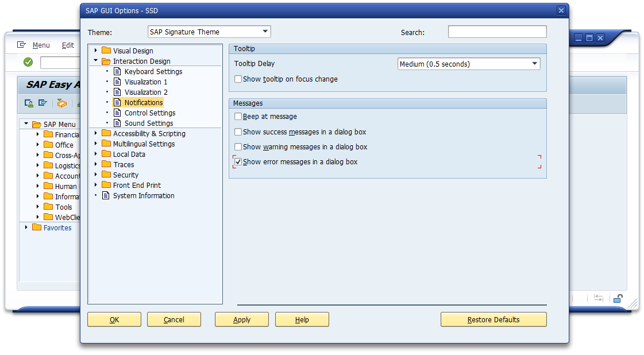
Task: Click the Control Settings document icon
Action: point(117,113)
